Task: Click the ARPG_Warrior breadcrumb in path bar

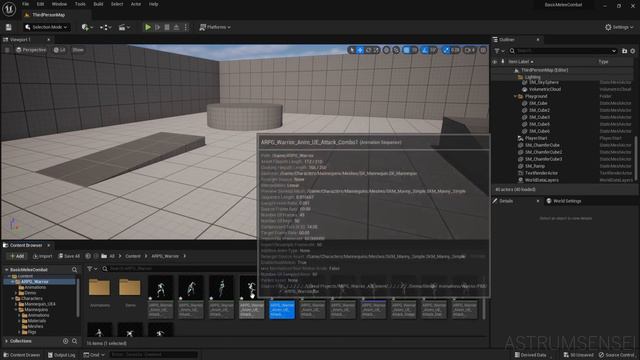Action: point(165,256)
